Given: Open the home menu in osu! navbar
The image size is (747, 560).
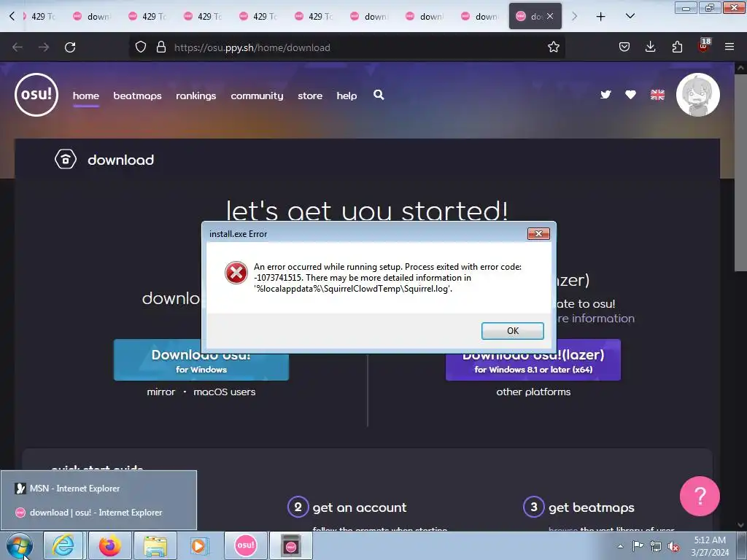Looking at the screenshot, I should point(86,96).
